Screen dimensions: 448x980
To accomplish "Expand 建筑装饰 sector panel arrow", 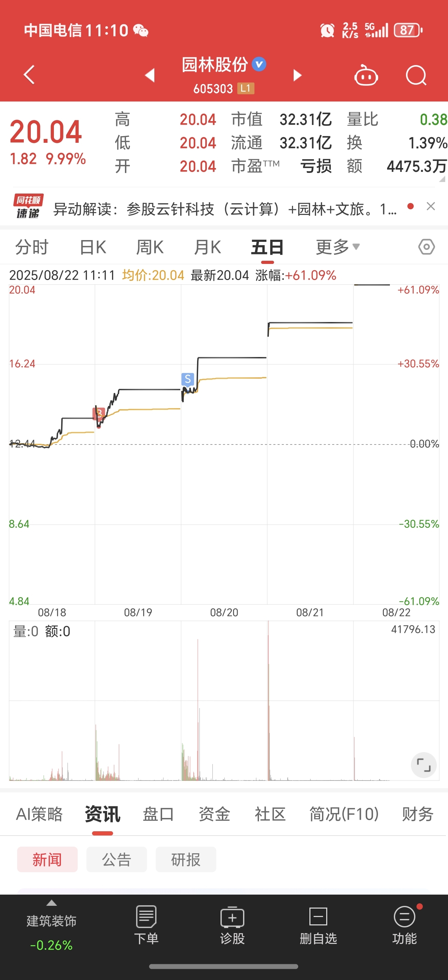I will coord(52,903).
